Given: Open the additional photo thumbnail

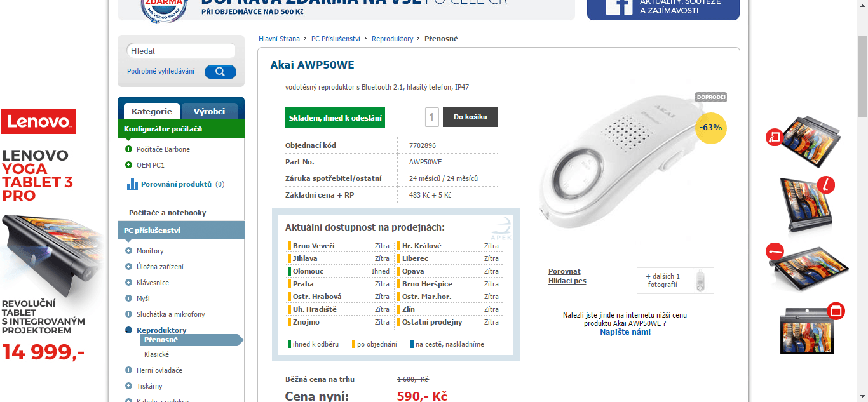Looking at the screenshot, I should click(x=675, y=281).
